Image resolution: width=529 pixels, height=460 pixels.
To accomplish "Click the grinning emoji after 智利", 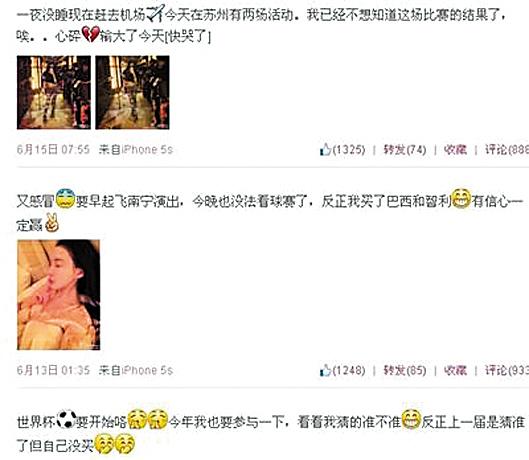I will [461, 198].
